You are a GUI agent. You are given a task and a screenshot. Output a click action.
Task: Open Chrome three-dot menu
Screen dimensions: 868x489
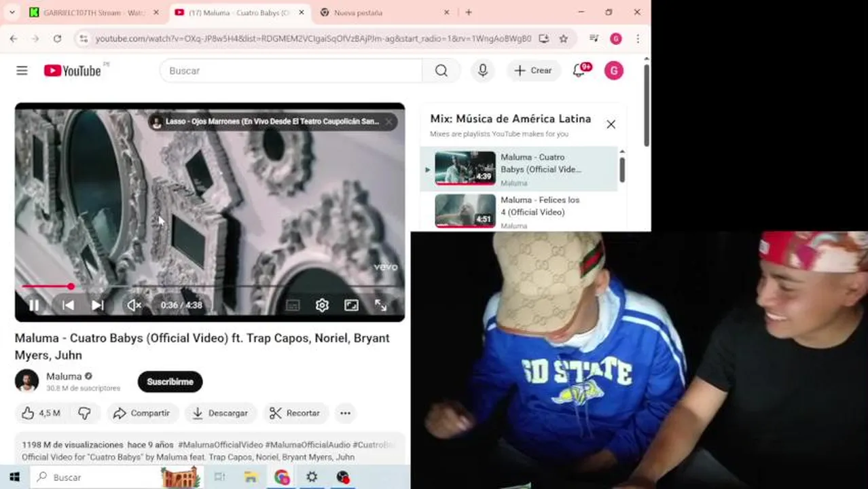pos(637,39)
